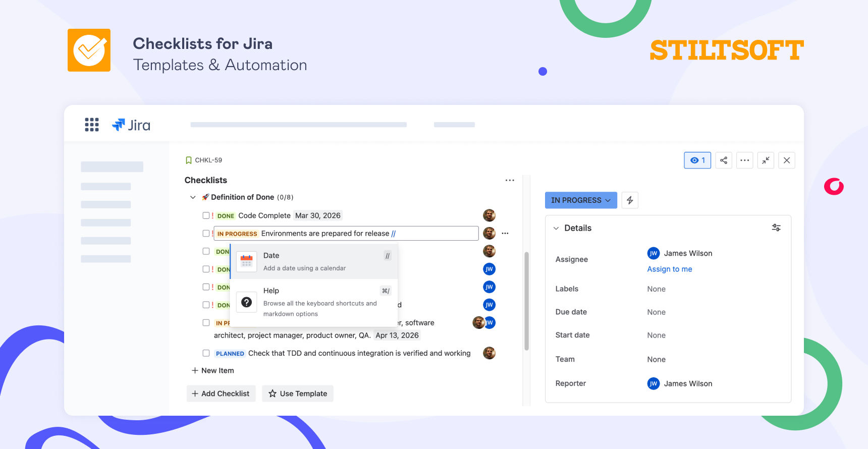Click the JW avatar on the fourth checklist row

[489, 269]
